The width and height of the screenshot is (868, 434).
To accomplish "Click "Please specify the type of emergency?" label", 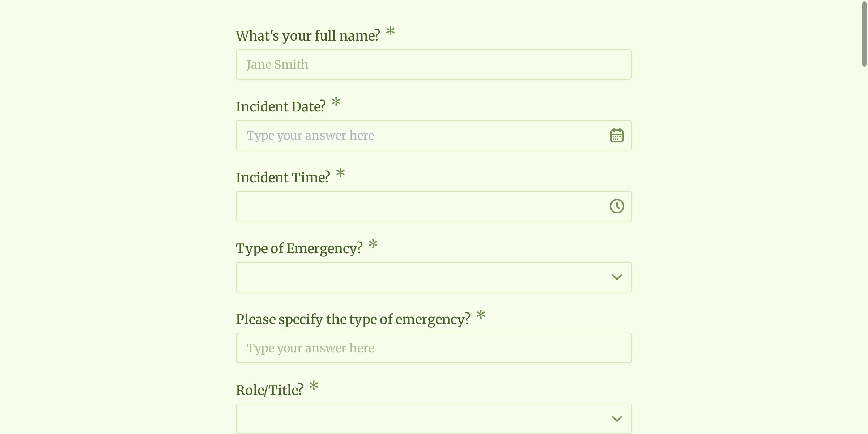I will (x=353, y=319).
